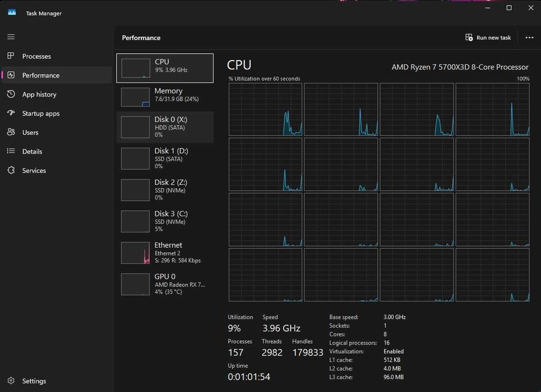Viewport: 541px width, 392px height.
Task: Click the Performance sidebar icon
Action: pos(11,75)
